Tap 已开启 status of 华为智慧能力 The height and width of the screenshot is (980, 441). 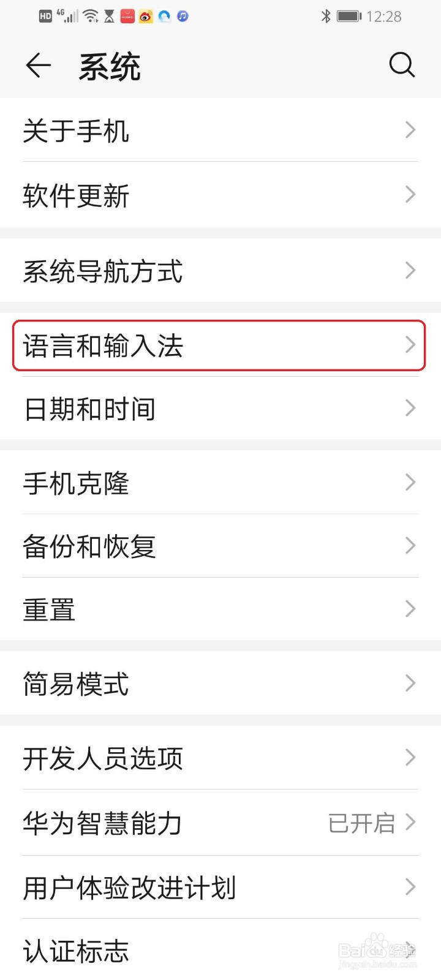(x=361, y=823)
